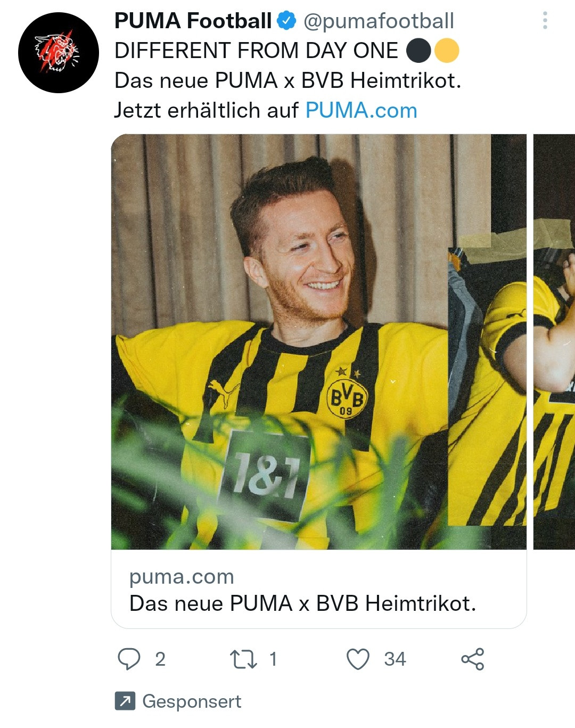Open the @pumafootball handle
Screen dimensions: 575x728
pyautogui.click(x=379, y=21)
